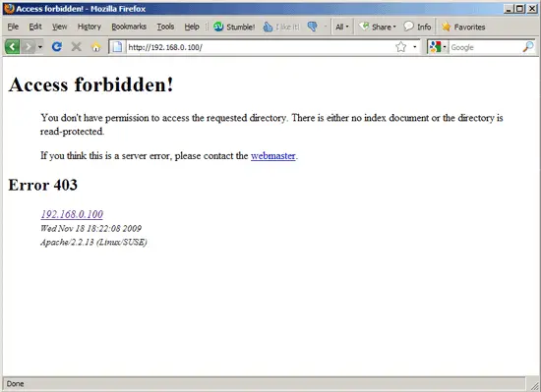The width and height of the screenshot is (541, 392).
Task: Click the URL field showing 192.168.0.100
Action: [x=260, y=47]
